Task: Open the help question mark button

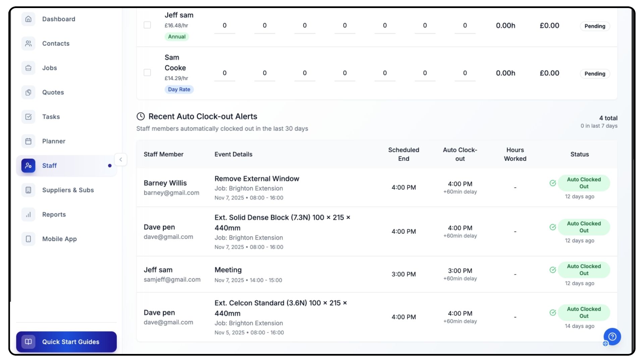Action: tap(612, 337)
